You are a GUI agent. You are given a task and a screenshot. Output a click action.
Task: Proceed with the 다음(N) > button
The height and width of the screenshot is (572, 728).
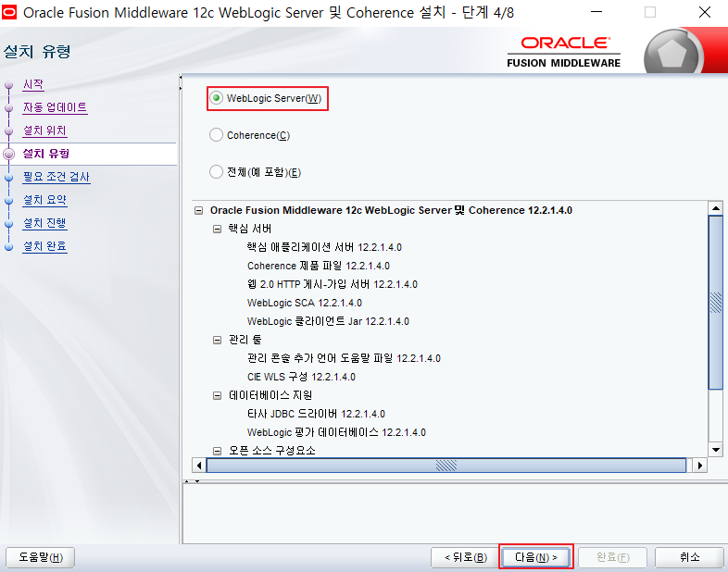[x=536, y=557]
